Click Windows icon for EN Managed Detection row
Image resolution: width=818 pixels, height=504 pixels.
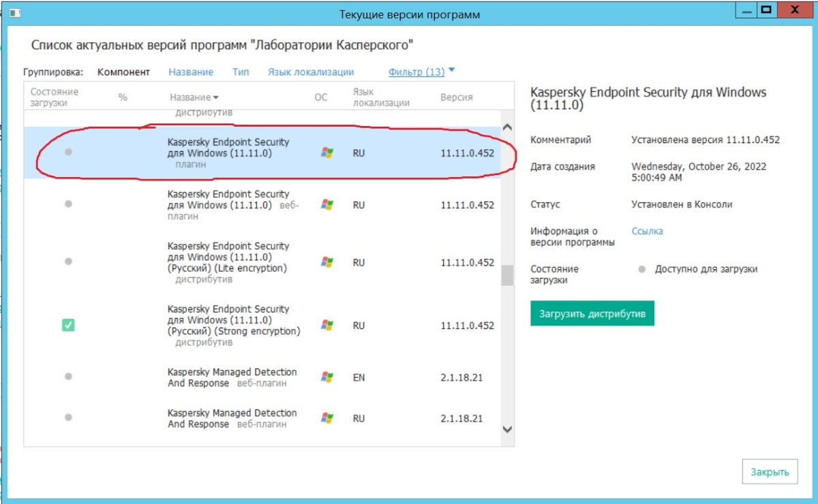pyautogui.click(x=327, y=377)
